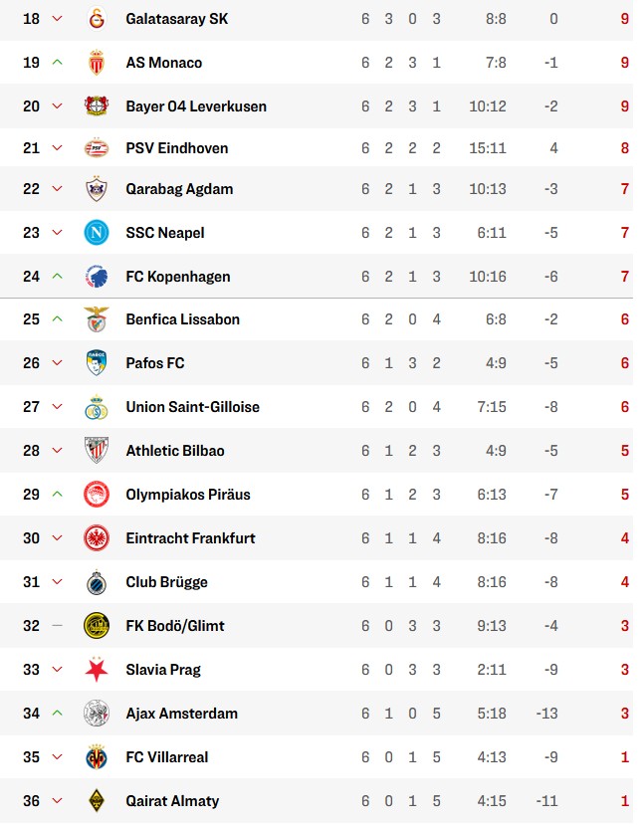Click the Eintracht Frankfurt eagle crest
Image resolution: width=644 pixels, height=827 pixels.
tap(97, 538)
